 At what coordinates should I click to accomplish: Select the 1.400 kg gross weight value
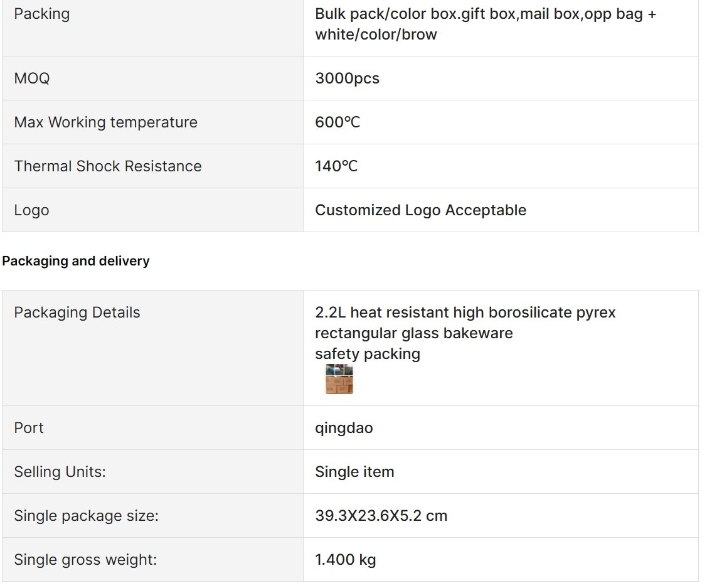346,560
